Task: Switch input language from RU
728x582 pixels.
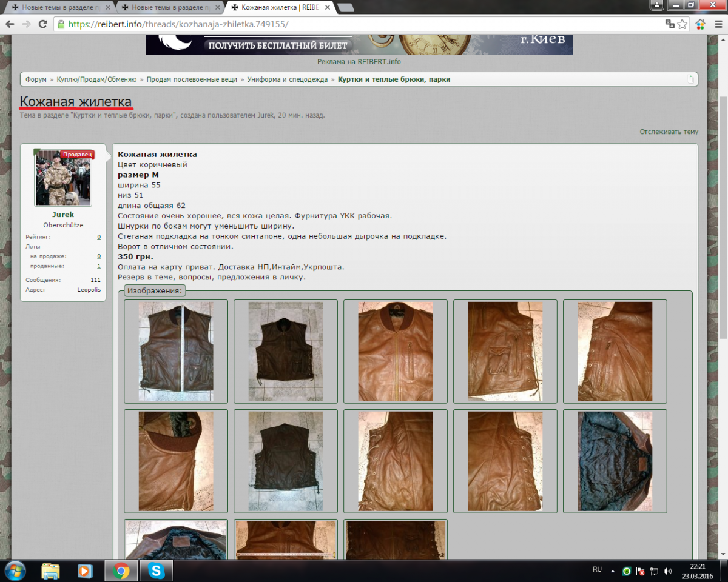Action: [x=597, y=570]
